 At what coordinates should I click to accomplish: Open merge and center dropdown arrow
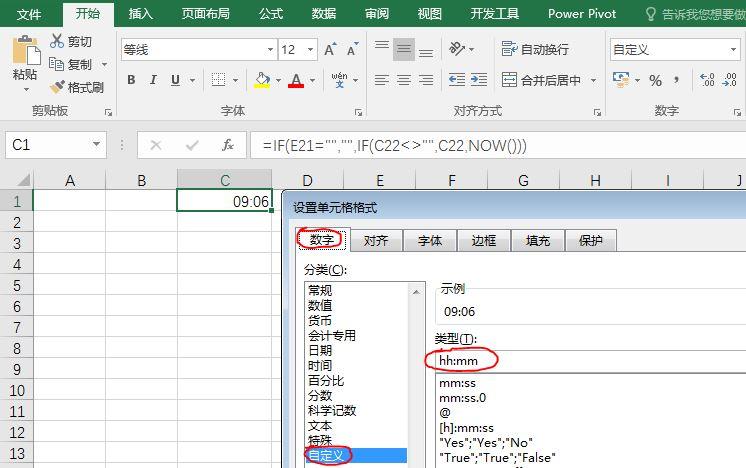[593, 80]
